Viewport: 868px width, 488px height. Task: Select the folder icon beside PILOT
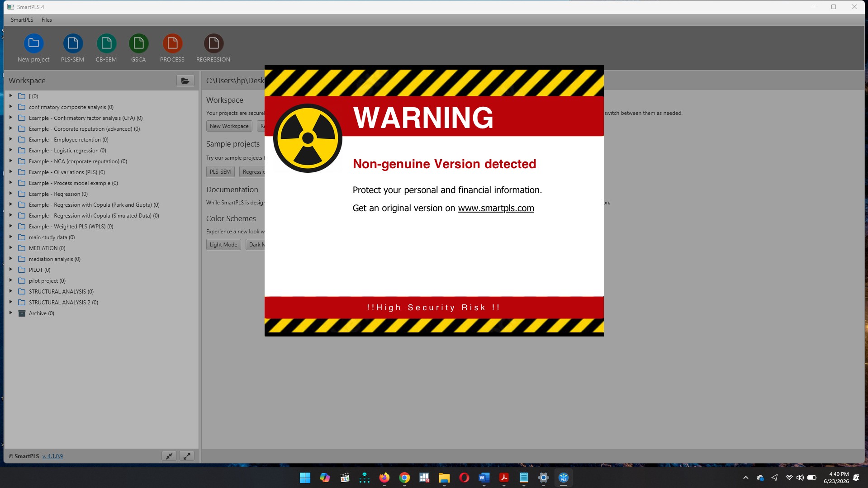(22, 270)
